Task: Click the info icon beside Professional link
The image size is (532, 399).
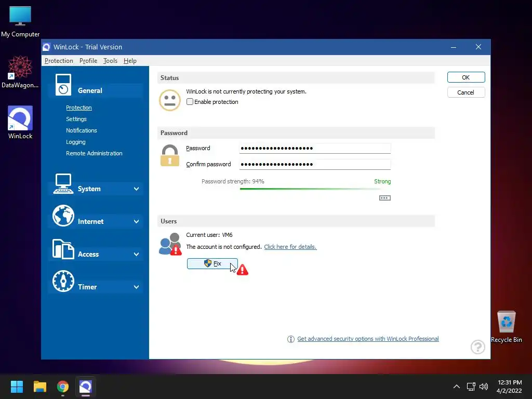Action: coord(291,339)
